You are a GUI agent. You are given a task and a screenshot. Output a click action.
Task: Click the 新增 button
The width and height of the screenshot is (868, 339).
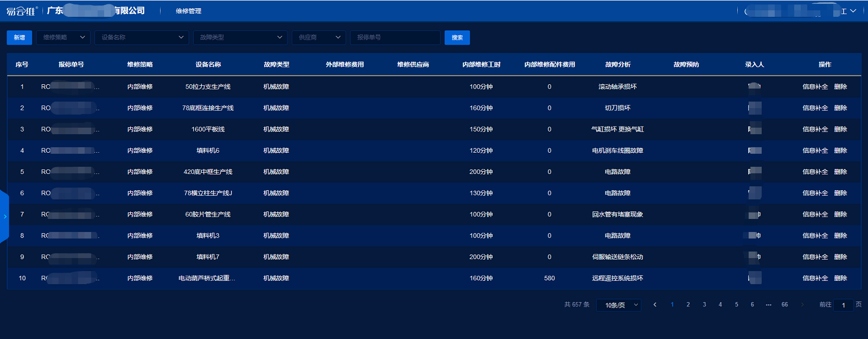click(x=20, y=37)
